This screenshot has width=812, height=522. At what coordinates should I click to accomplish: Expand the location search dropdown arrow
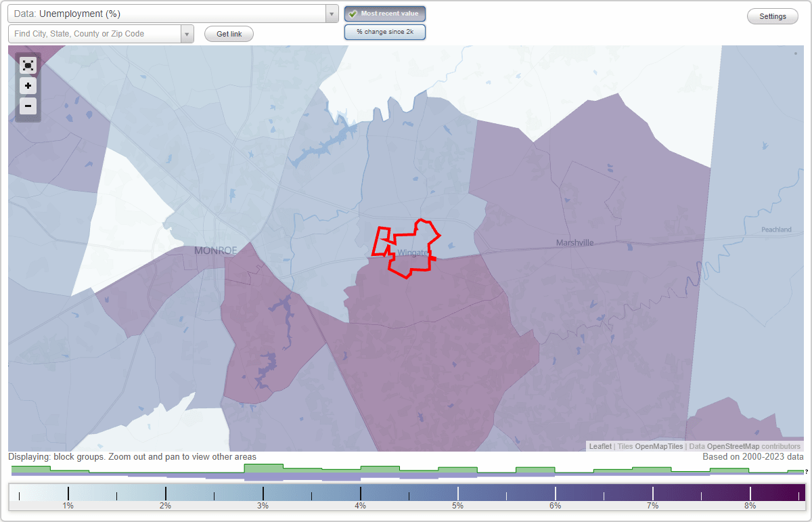coord(187,33)
